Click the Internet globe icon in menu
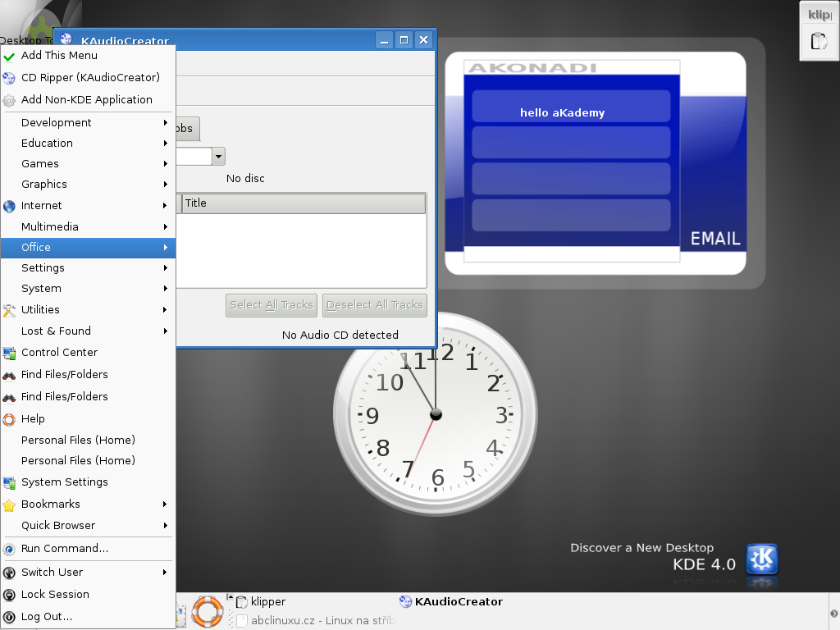Viewport: 840px width, 630px height. point(9,206)
